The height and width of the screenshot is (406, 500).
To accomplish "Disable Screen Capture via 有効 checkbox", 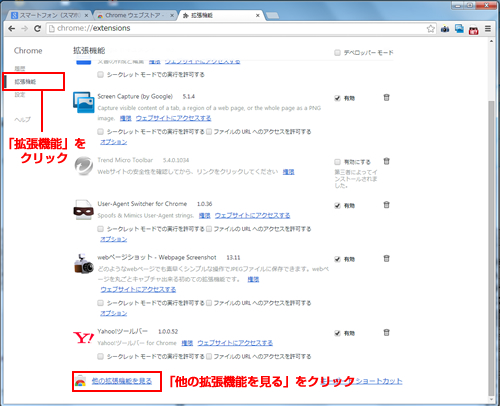I will (337, 98).
